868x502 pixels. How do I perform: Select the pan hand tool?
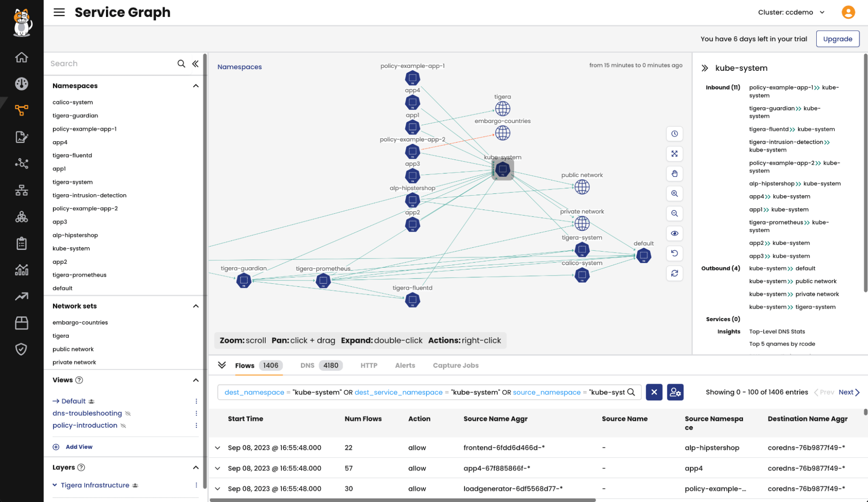pyautogui.click(x=674, y=174)
